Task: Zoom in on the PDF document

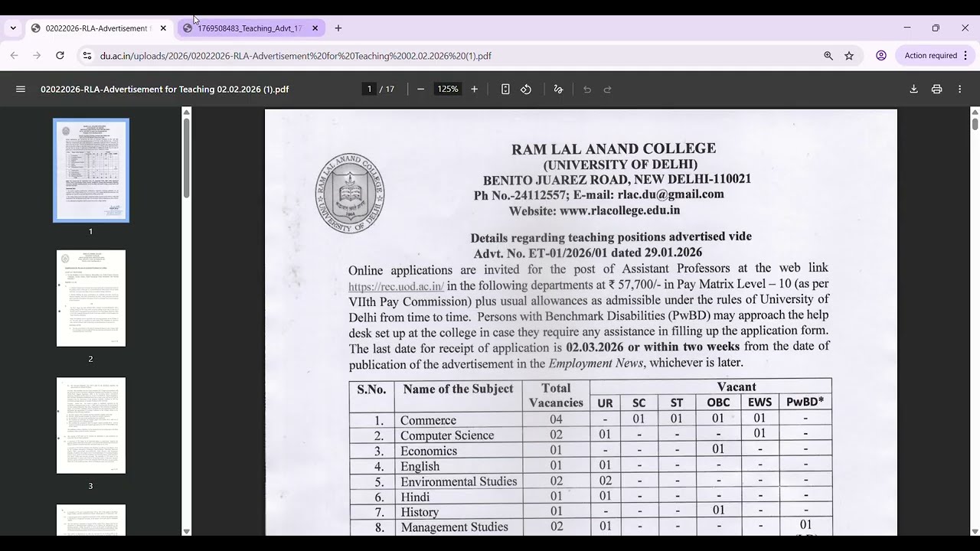Action: (x=474, y=89)
